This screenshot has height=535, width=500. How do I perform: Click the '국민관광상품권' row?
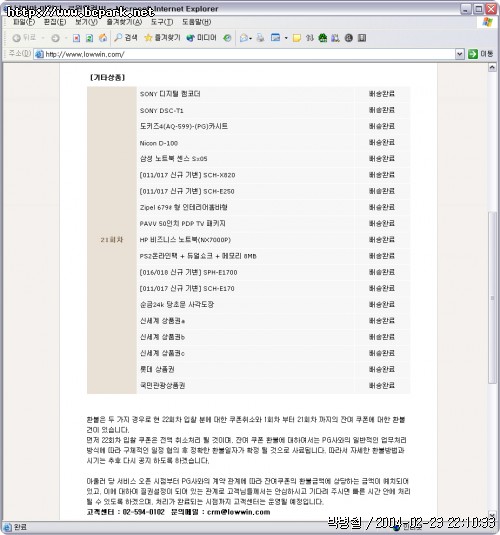(x=273, y=386)
